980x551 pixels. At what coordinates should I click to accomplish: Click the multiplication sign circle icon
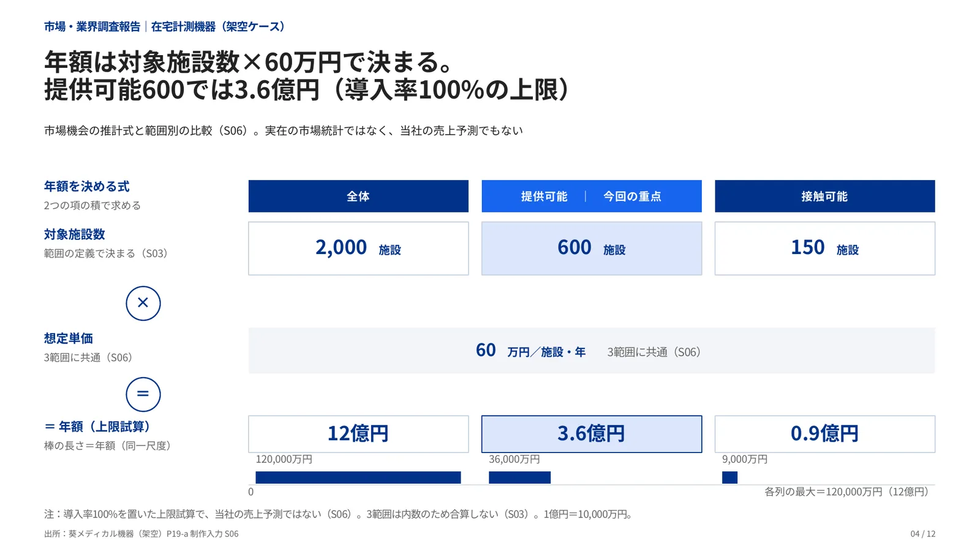coord(143,303)
